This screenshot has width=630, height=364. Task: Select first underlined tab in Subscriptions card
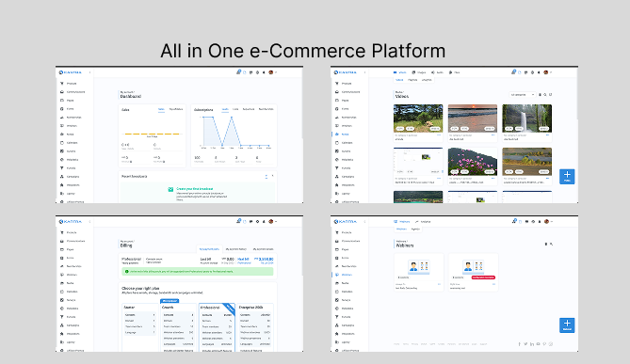[x=225, y=109]
